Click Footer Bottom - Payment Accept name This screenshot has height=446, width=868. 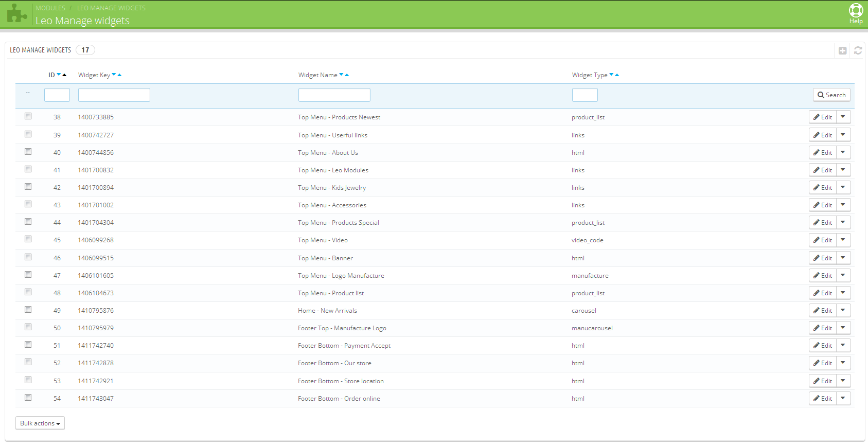[x=344, y=346]
